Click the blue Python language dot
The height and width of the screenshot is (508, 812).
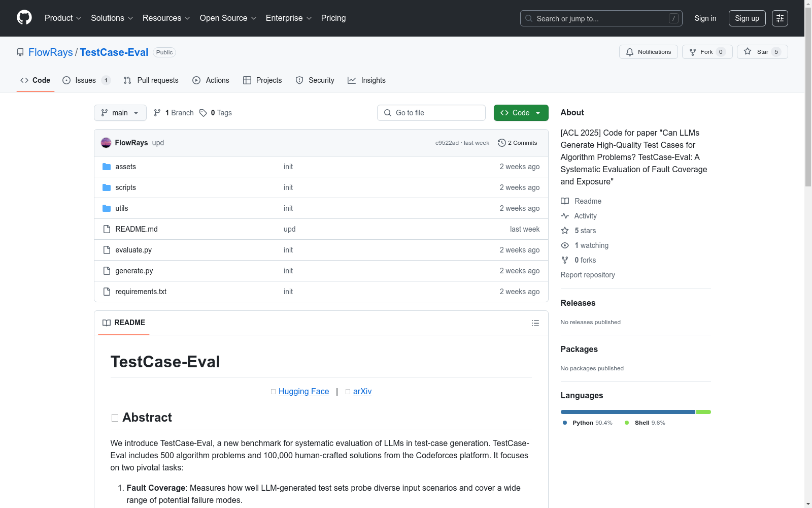click(565, 423)
